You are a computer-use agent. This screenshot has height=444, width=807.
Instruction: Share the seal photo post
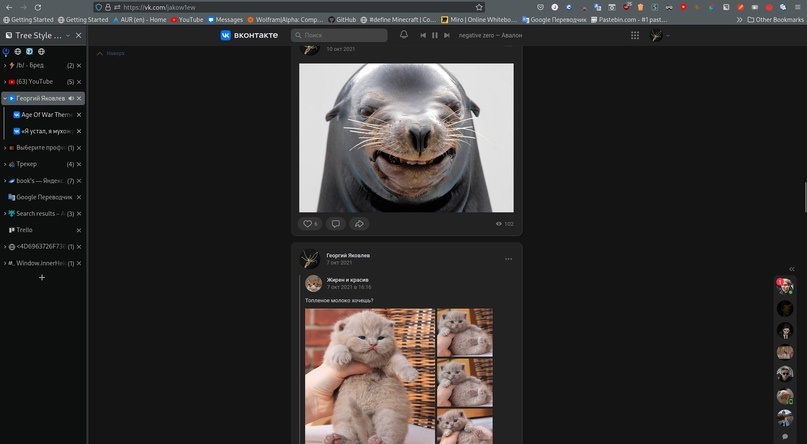click(x=359, y=224)
